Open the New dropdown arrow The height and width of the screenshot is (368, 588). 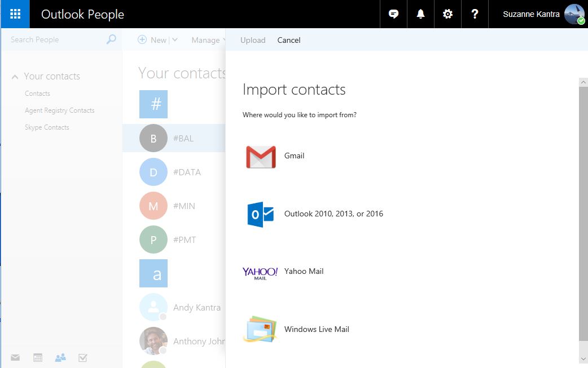[175, 39]
